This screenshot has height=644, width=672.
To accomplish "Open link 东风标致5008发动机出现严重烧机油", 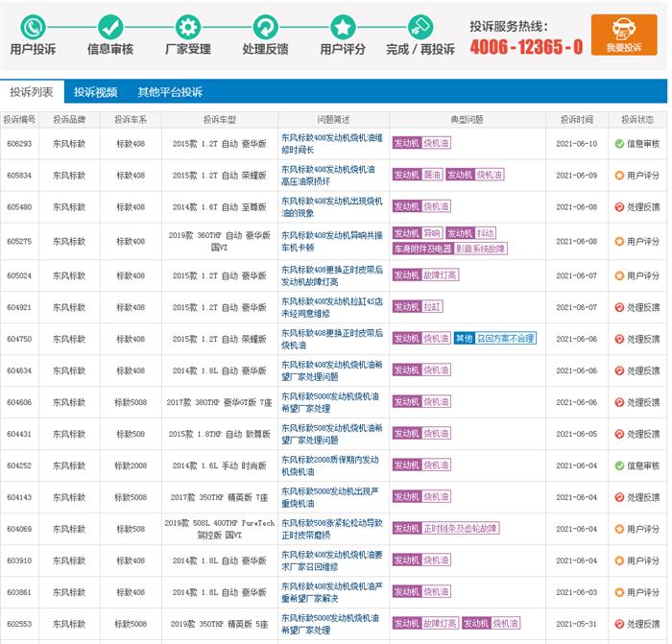I will (330, 497).
